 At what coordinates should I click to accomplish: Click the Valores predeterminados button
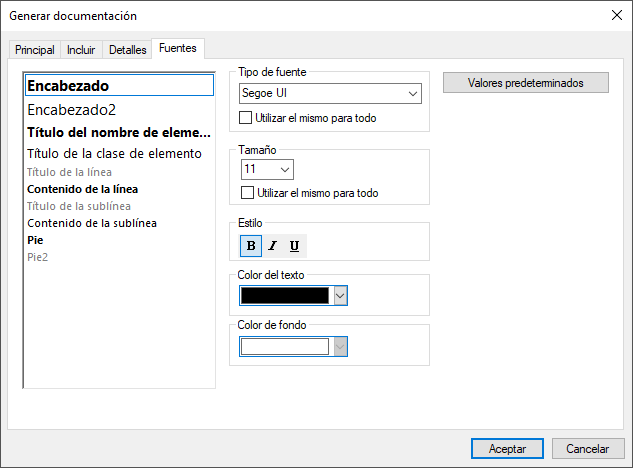pyautogui.click(x=525, y=83)
